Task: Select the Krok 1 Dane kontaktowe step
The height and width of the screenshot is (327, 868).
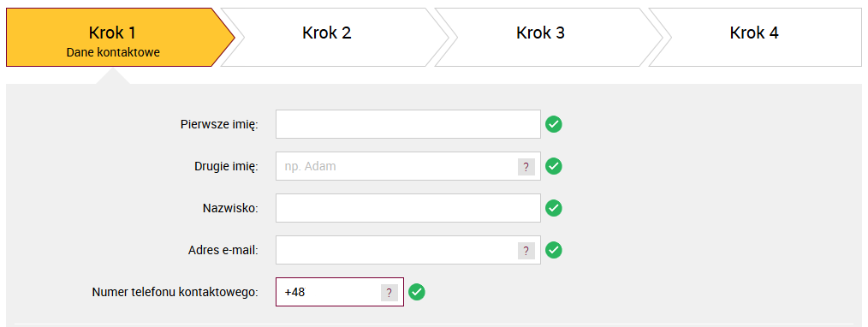Action: [x=120, y=37]
